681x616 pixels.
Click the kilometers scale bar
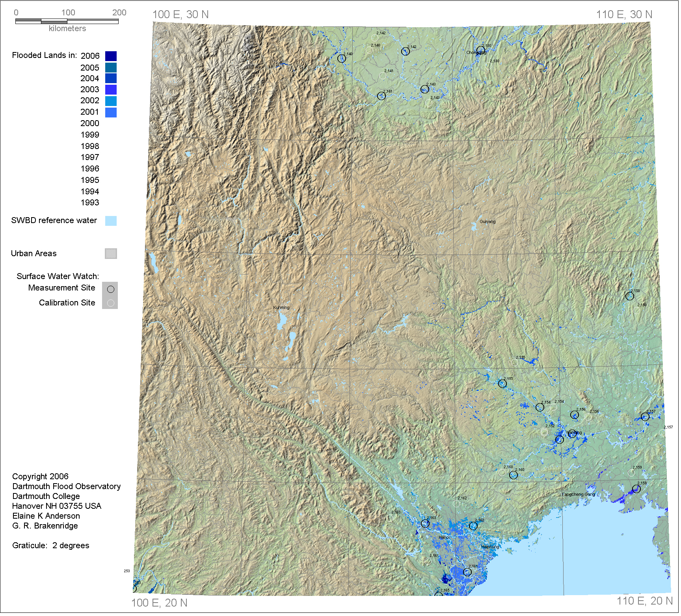[x=67, y=21]
